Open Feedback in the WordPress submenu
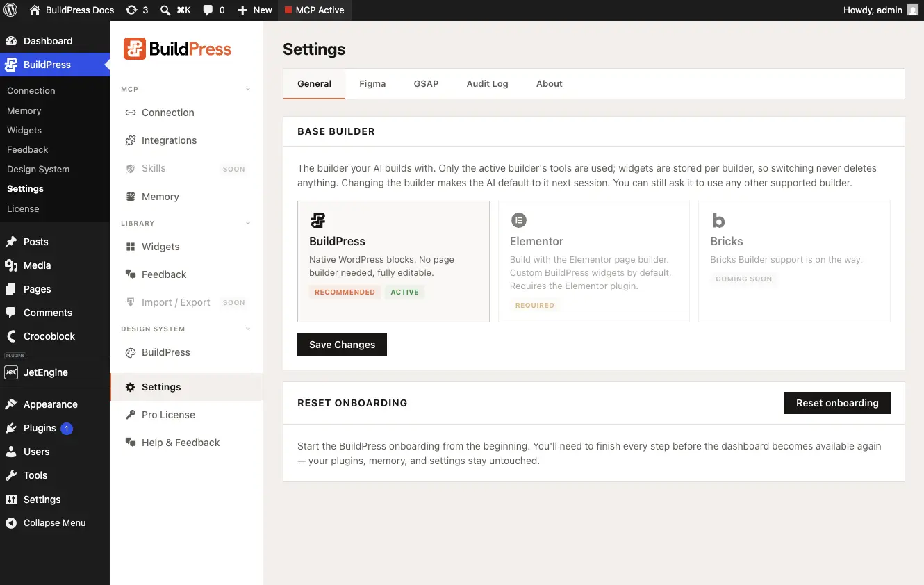This screenshot has height=585, width=924. [27, 149]
